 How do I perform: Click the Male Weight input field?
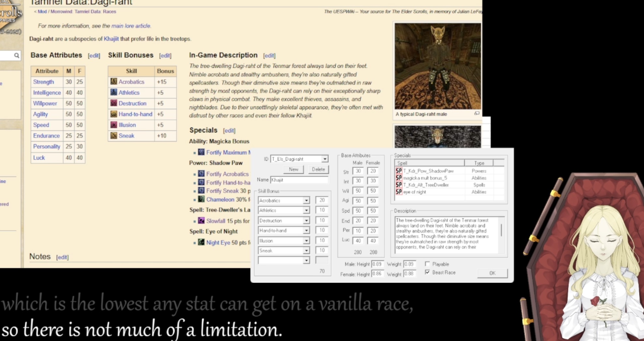409,264
